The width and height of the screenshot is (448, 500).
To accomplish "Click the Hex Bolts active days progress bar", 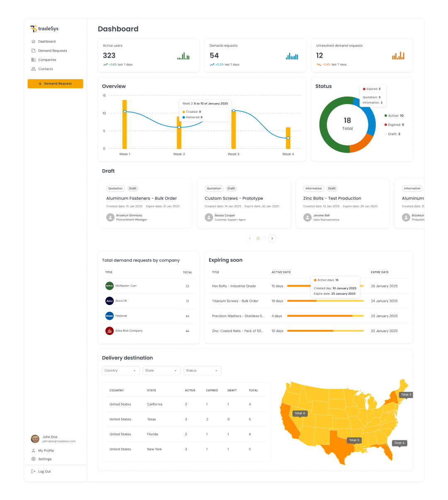I will tap(299, 286).
